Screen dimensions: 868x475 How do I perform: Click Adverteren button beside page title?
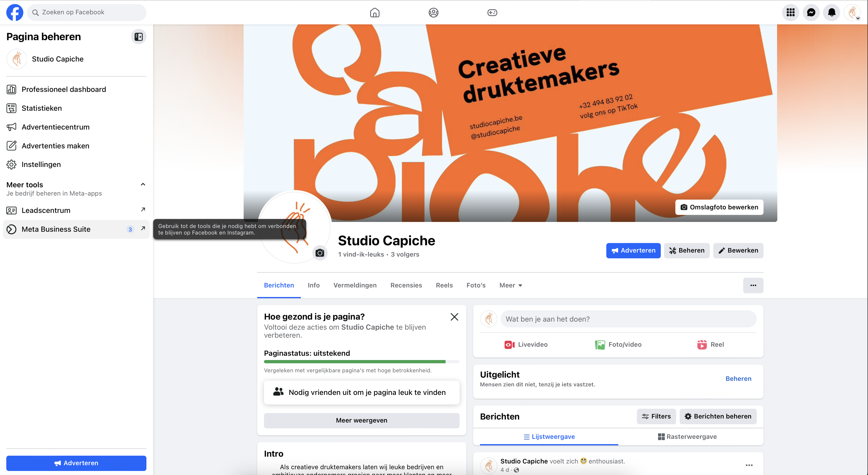pyautogui.click(x=633, y=251)
